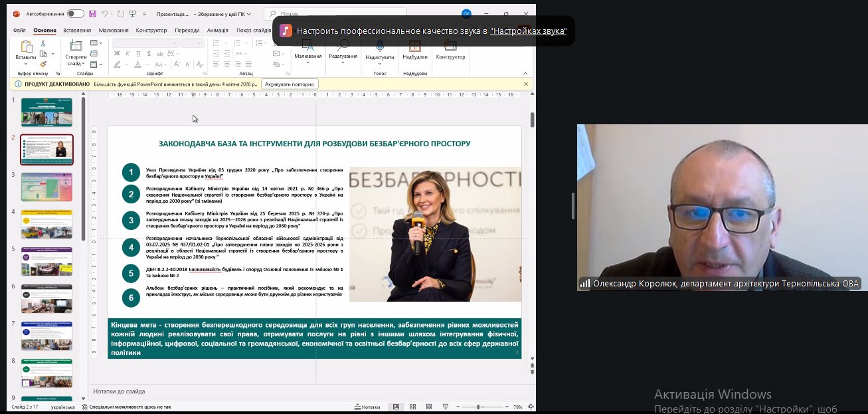Click the Вставити paste icon
Screen dimensions: 868x414
coord(26,47)
